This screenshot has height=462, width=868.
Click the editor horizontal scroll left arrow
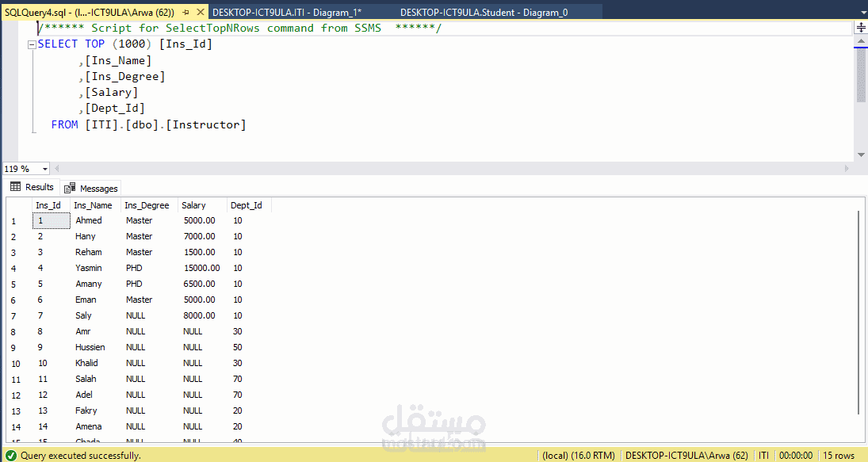[56, 168]
